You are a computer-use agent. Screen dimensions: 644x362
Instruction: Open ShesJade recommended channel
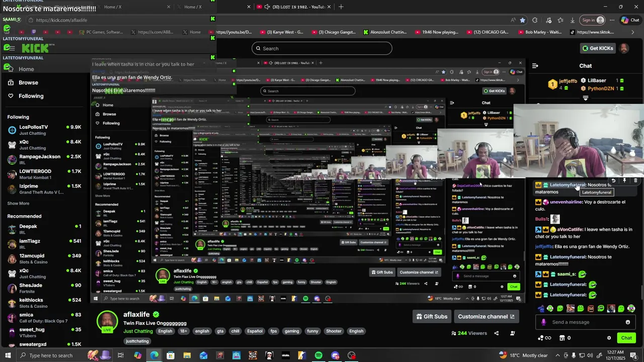44,288
